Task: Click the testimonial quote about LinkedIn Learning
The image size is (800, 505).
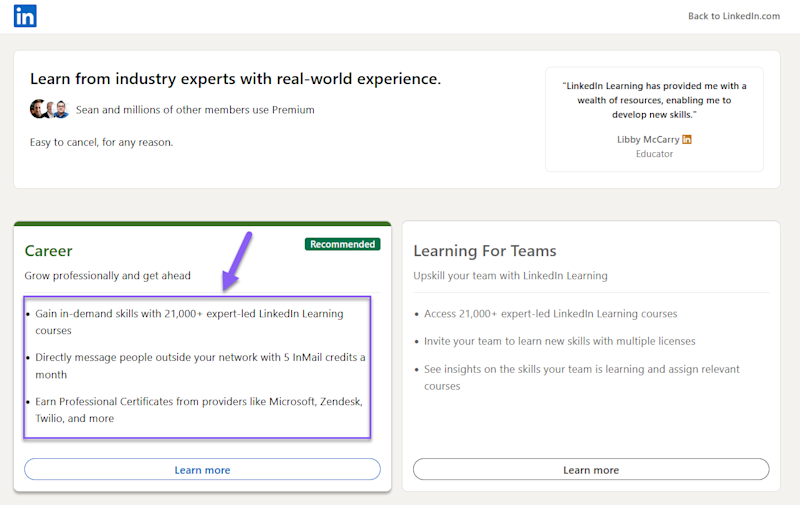Action: [x=654, y=100]
